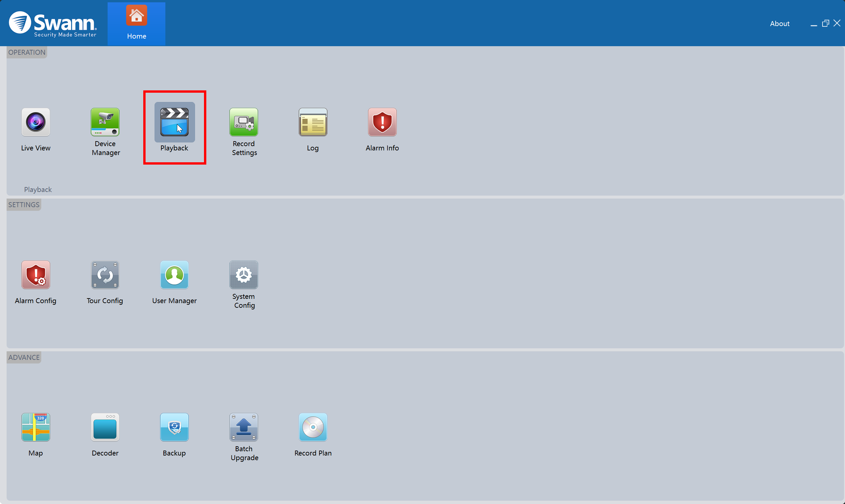The image size is (845, 504).
Task: Click the About link
Action: pyautogui.click(x=779, y=24)
